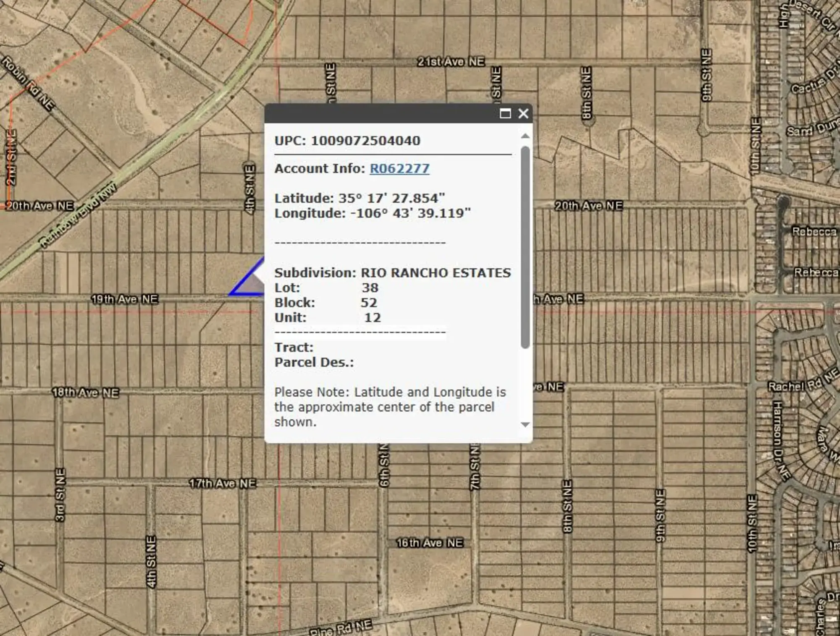Click the 17th Ave NE street label

pyautogui.click(x=223, y=483)
